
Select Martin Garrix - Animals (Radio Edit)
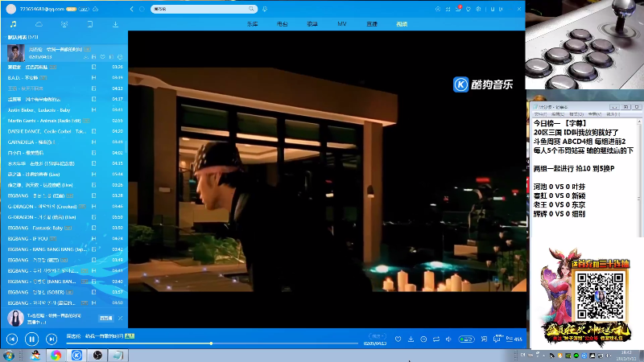64,121
